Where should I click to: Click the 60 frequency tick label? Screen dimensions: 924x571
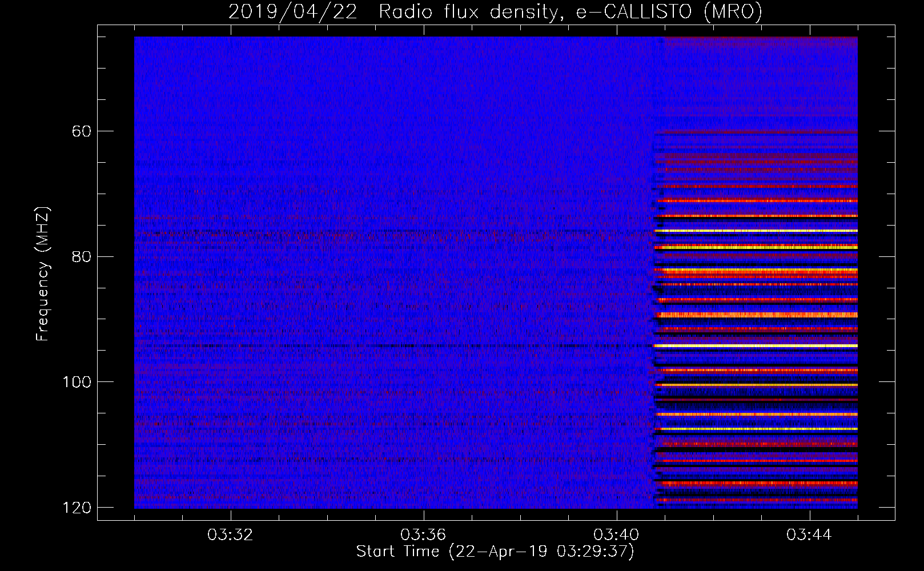pos(82,131)
